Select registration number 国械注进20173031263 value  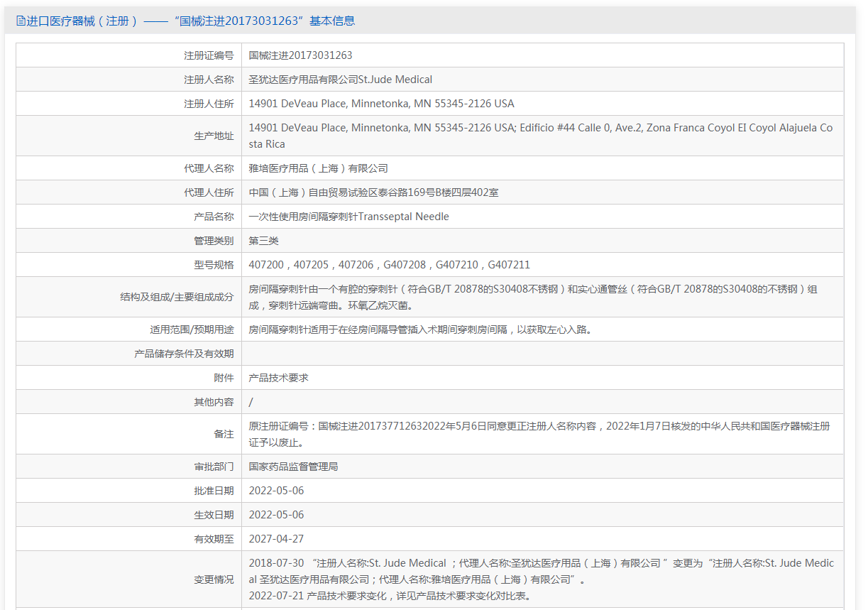[300, 55]
